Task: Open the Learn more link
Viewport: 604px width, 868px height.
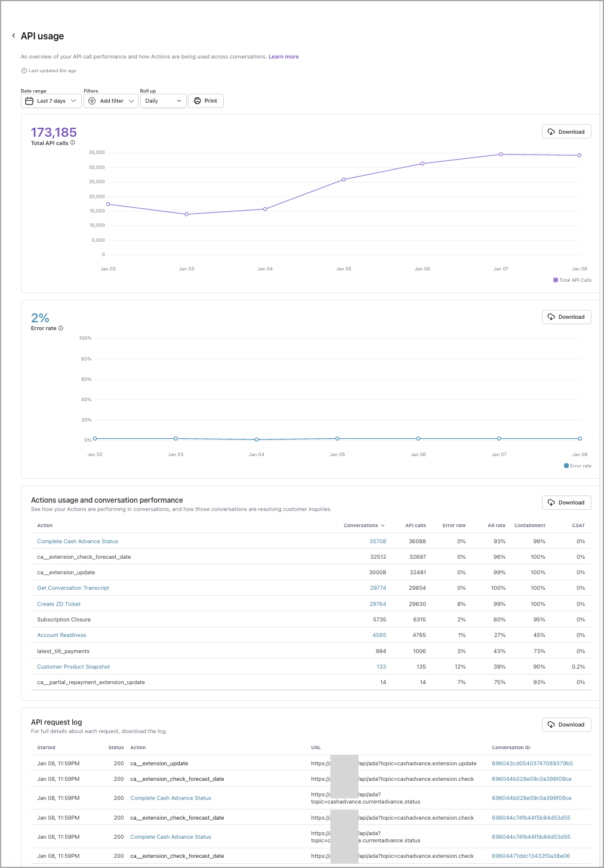Action: pos(283,57)
